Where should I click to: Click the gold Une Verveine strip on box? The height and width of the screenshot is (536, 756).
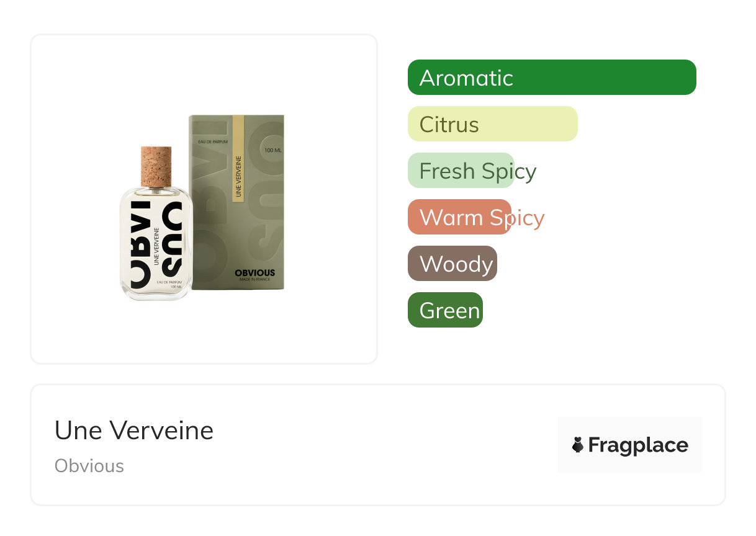tap(238, 158)
